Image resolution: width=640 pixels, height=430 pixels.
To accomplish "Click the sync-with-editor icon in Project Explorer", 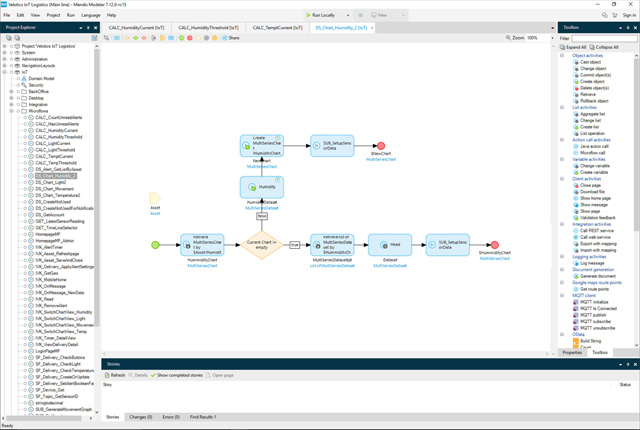I will [x=94, y=38].
